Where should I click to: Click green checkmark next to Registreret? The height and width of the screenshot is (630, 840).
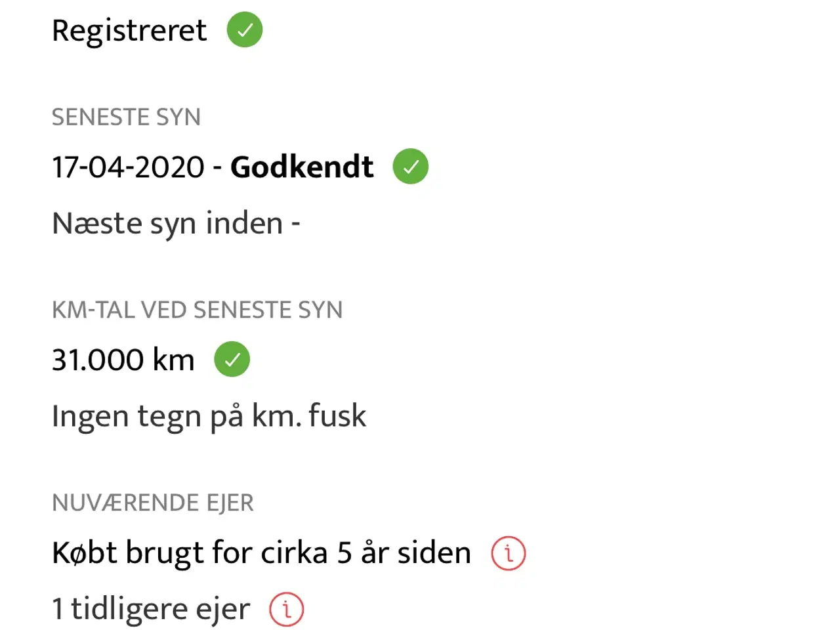[245, 30]
